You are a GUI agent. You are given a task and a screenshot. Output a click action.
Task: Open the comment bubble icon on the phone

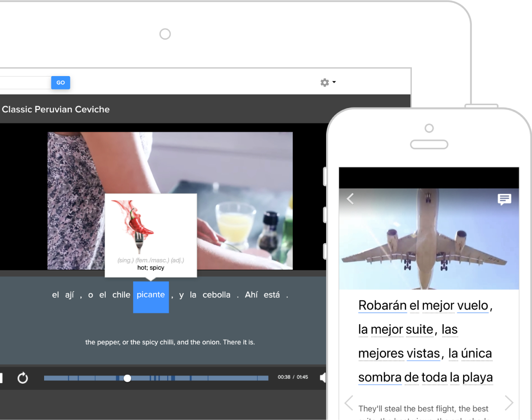(x=504, y=199)
